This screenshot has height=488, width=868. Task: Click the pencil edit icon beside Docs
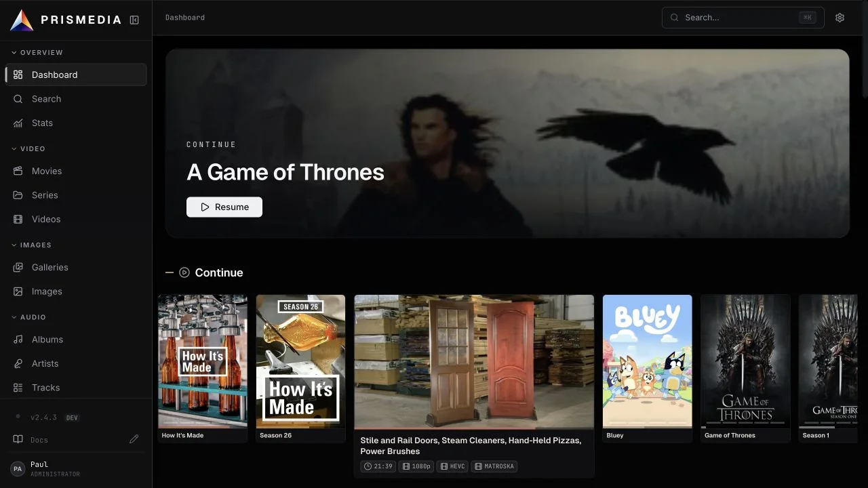(x=134, y=439)
